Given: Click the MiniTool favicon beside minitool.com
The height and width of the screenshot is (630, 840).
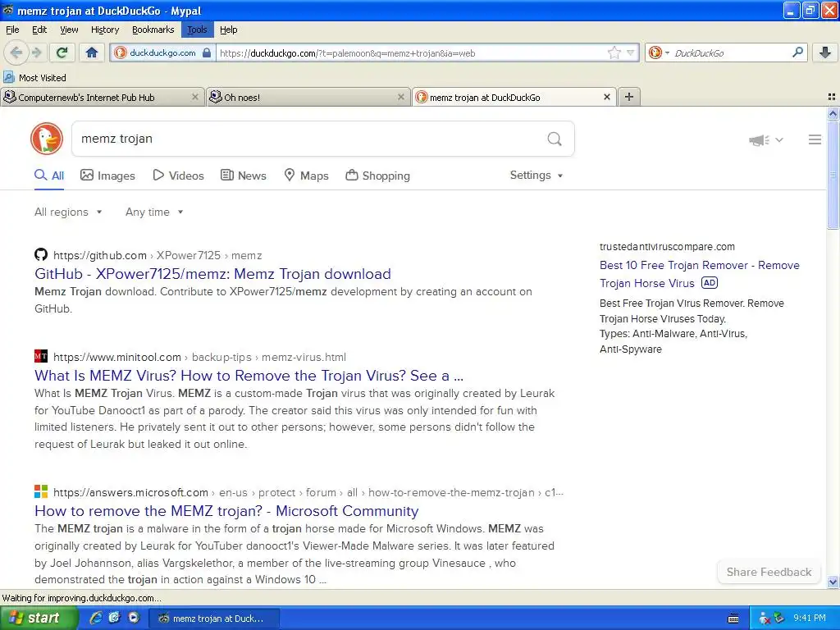Looking at the screenshot, I should (x=41, y=356).
